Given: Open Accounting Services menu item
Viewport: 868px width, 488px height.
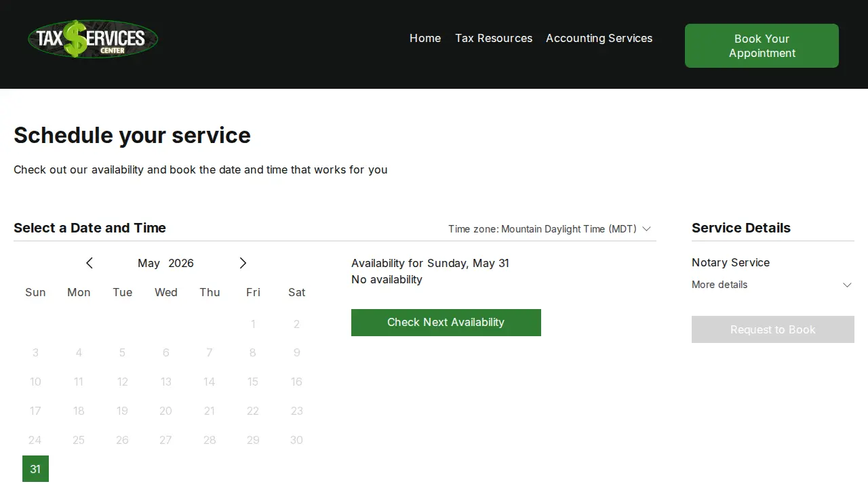Looking at the screenshot, I should (599, 38).
